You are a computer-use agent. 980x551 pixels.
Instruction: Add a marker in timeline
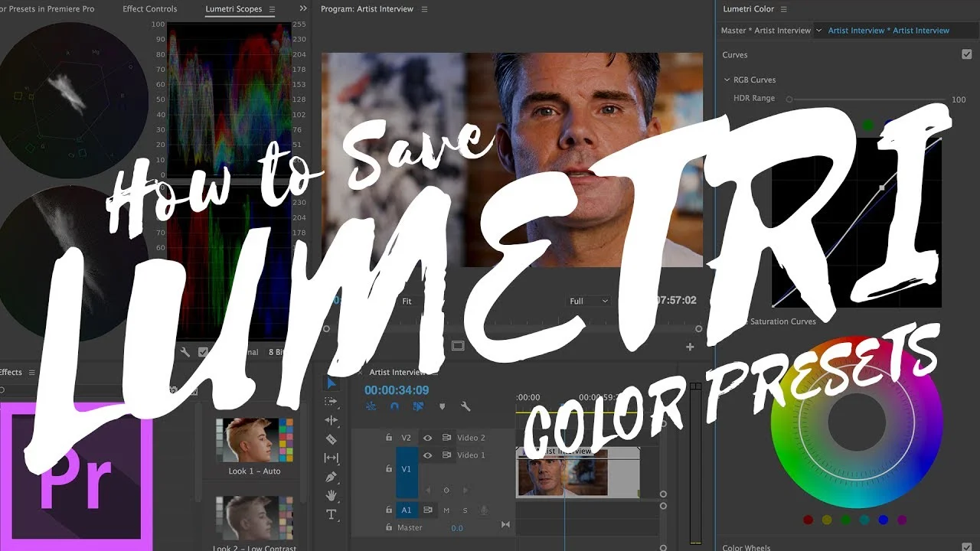click(x=442, y=406)
